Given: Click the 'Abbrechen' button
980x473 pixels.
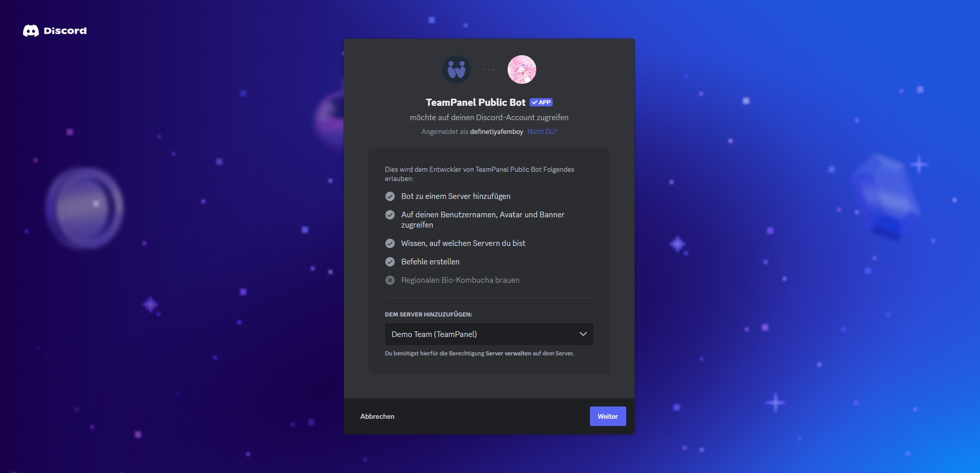Looking at the screenshot, I should pyautogui.click(x=377, y=416).
